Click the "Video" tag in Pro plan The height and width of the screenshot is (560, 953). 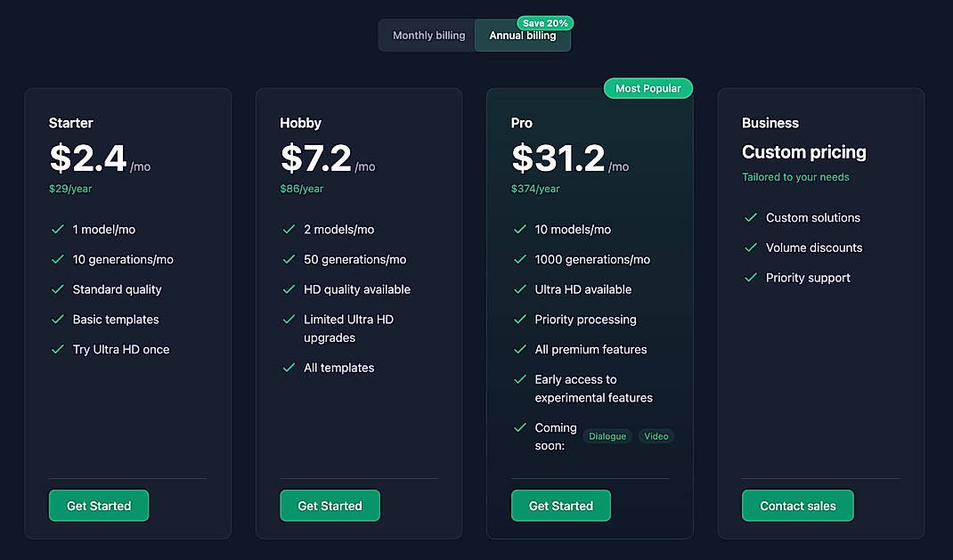pyautogui.click(x=656, y=436)
